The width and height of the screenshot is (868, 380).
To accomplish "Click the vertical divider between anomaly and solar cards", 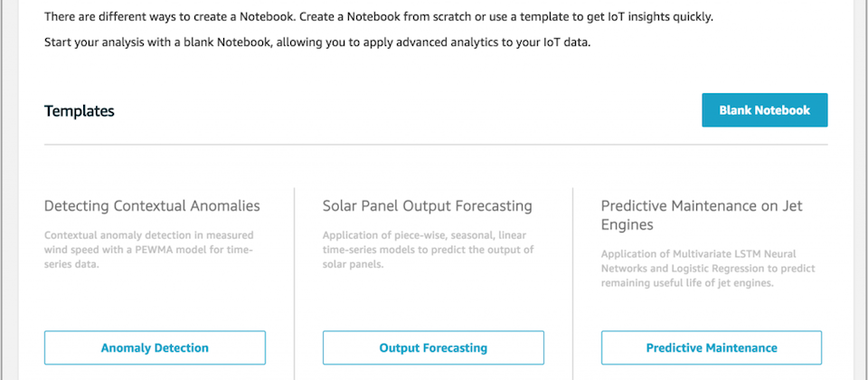I will pyautogui.click(x=295, y=283).
